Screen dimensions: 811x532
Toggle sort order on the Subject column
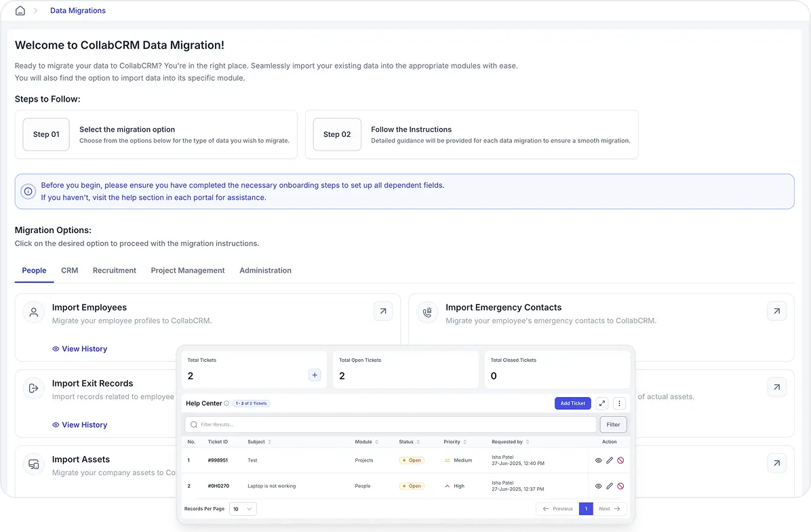[268, 441]
